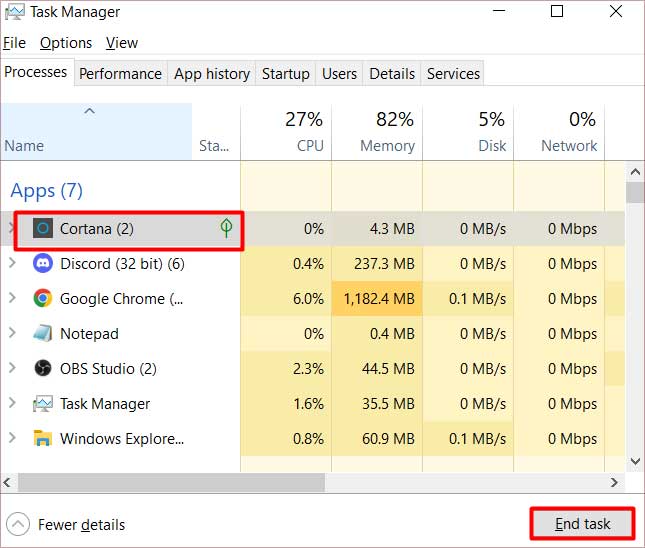Expand the OBS Studio process group
Image resolution: width=645 pixels, height=548 pixels.
coord(12,368)
